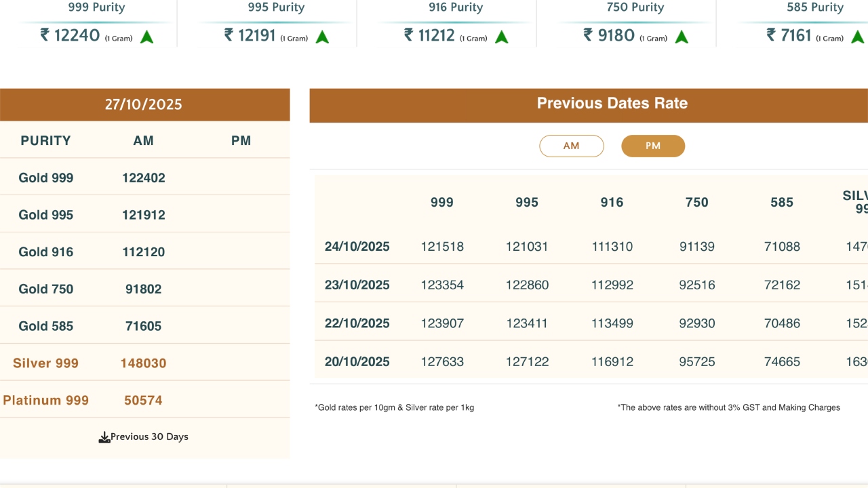
Task: Click the Previous Dates Rate header
Action: [x=612, y=104]
